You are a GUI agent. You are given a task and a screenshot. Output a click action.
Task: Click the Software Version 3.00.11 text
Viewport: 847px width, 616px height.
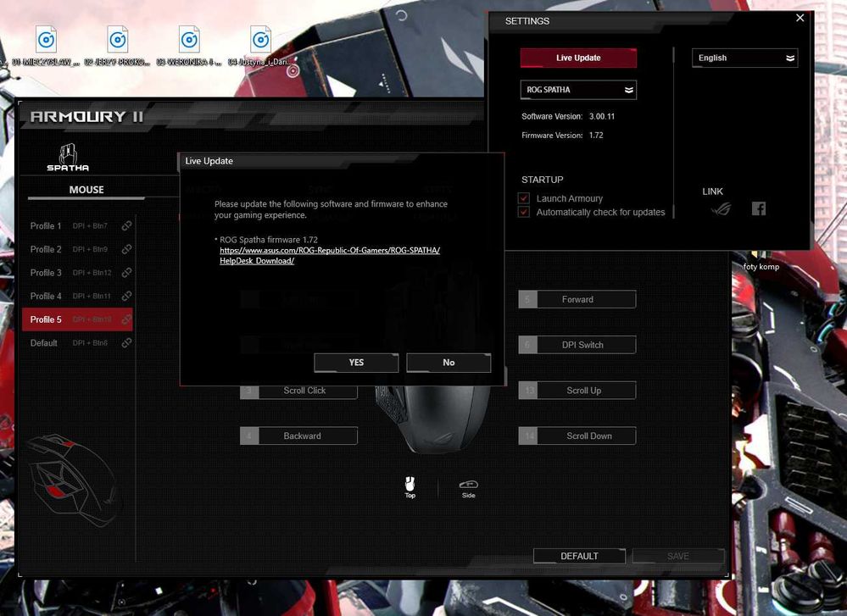[568, 116]
